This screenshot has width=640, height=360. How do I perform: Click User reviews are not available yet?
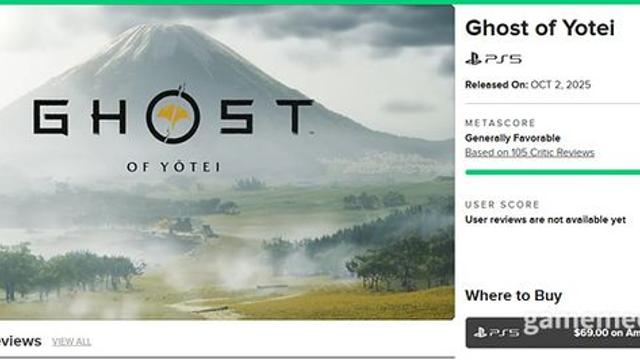[545, 220]
